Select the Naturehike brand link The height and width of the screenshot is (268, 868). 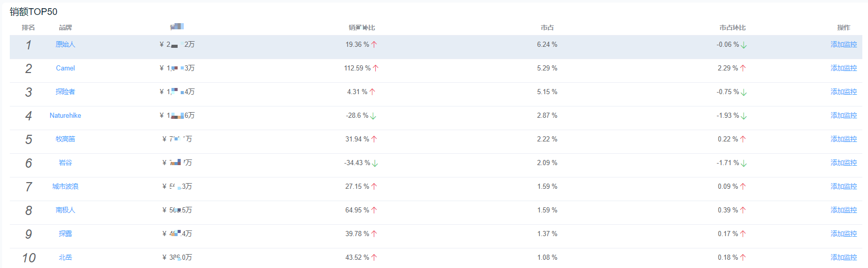pyautogui.click(x=65, y=116)
